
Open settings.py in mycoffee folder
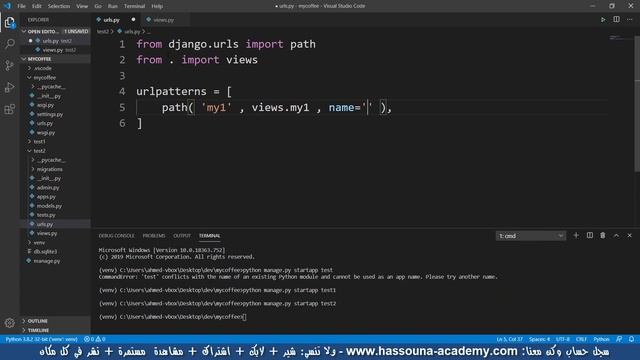tap(50, 114)
